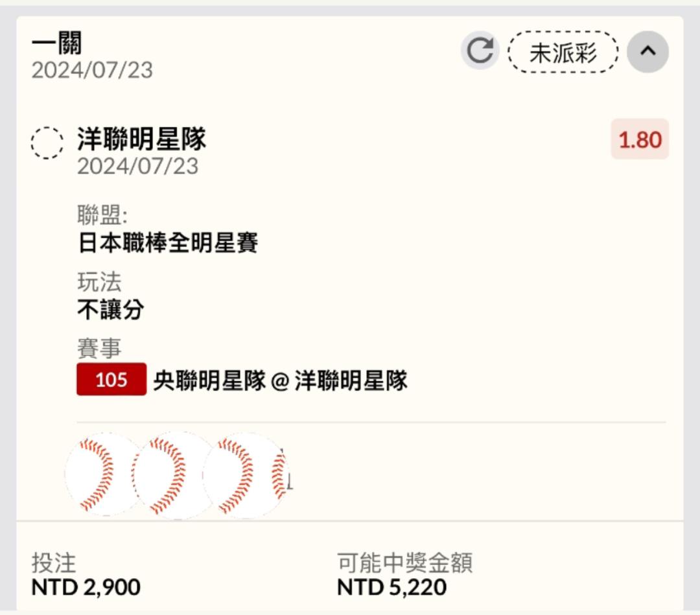Collapse the bet slip with chevron up
This screenshot has height=615, width=700.
tap(647, 52)
